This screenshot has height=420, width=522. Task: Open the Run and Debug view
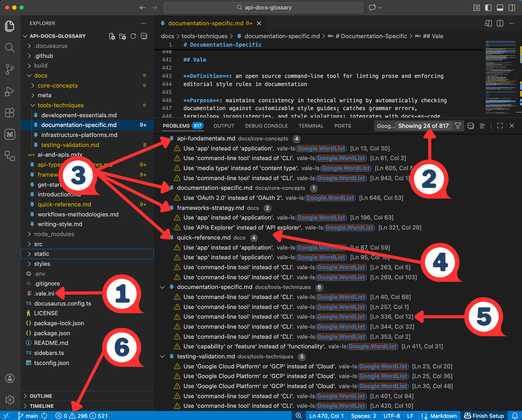(10, 91)
